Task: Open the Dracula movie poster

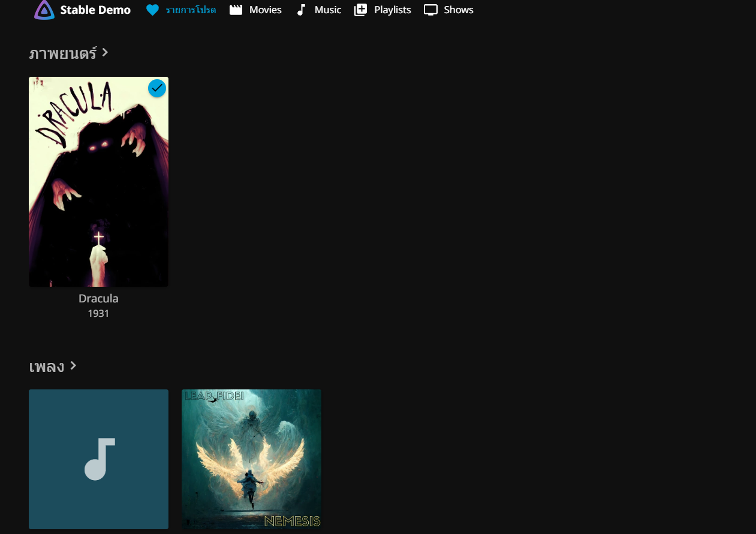Action: click(x=98, y=182)
